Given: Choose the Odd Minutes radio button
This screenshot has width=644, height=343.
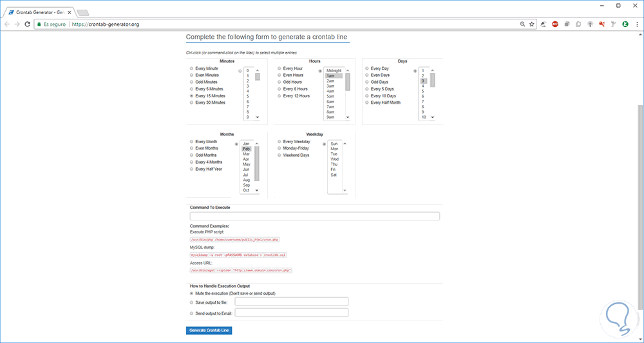Looking at the screenshot, I should click(191, 83).
